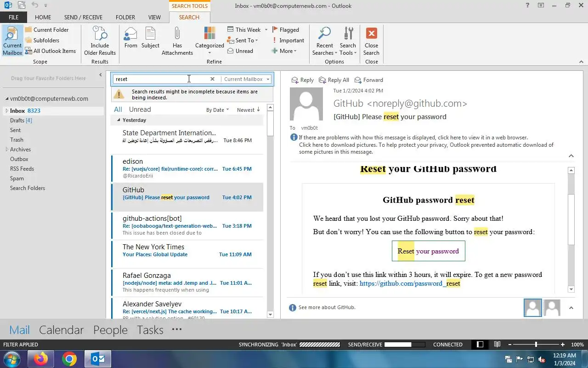588x368 pixels.
Task: Switch to HOME ribbon tab
Action: tap(43, 17)
